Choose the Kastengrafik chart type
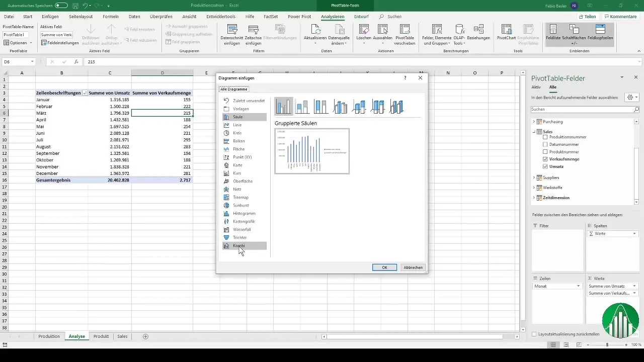This screenshot has height=362, width=644. pos(244,221)
